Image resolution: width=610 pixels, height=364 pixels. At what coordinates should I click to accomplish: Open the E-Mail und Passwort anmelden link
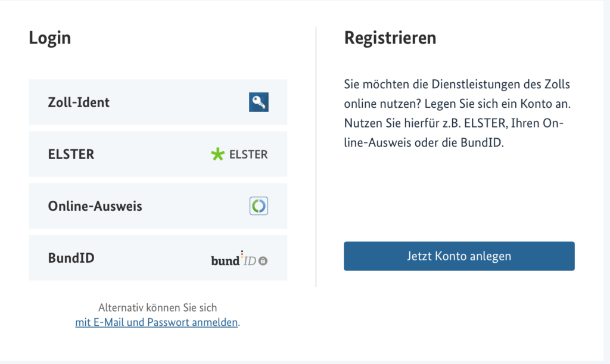click(157, 322)
